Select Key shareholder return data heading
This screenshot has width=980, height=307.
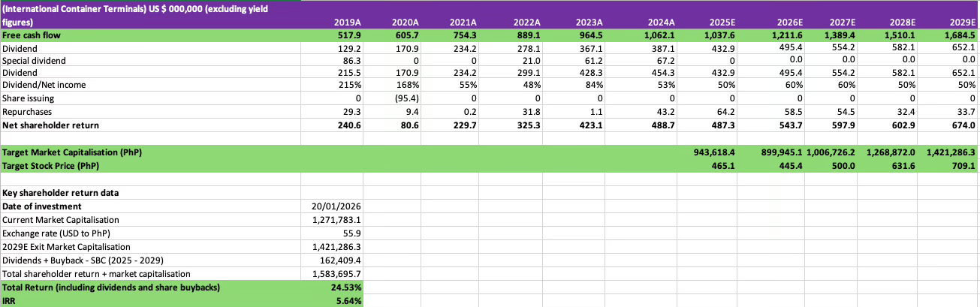tap(59, 193)
